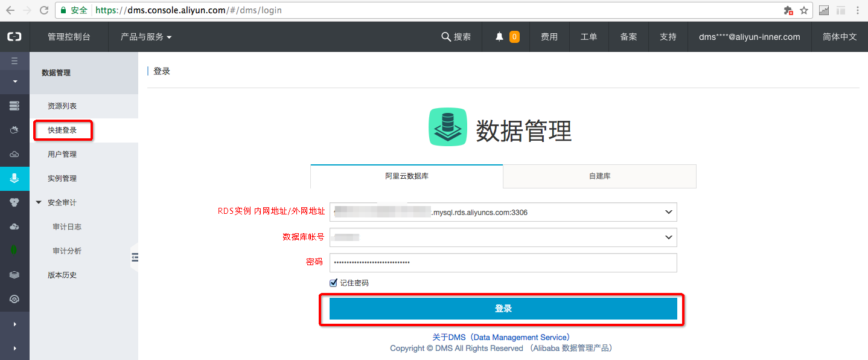The height and width of the screenshot is (360, 868).
Task: Collapse the 安全审计 tree section
Action: [39, 202]
